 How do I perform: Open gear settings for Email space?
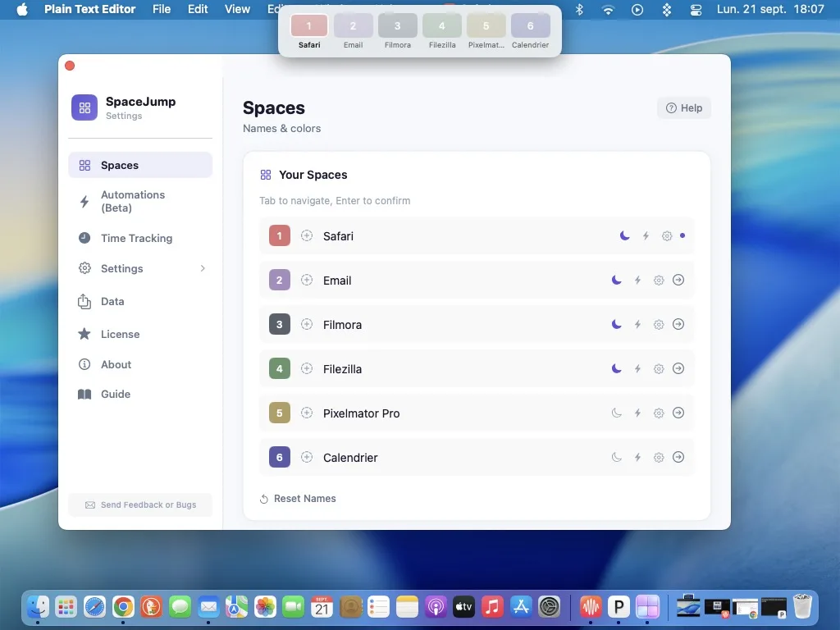click(659, 281)
